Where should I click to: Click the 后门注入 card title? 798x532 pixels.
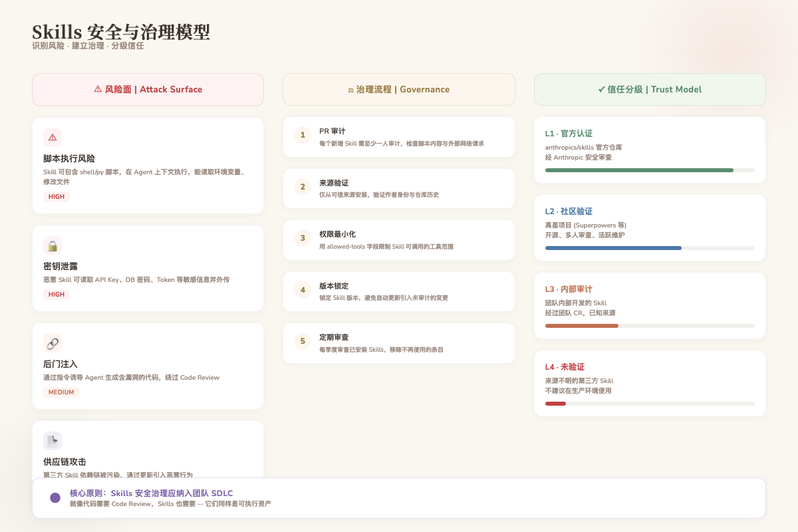[x=61, y=364]
